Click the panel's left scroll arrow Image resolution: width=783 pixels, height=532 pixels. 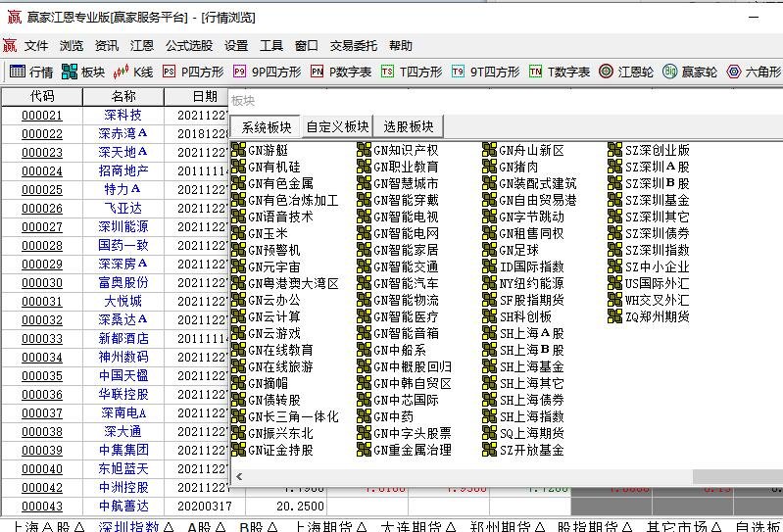tap(240, 476)
